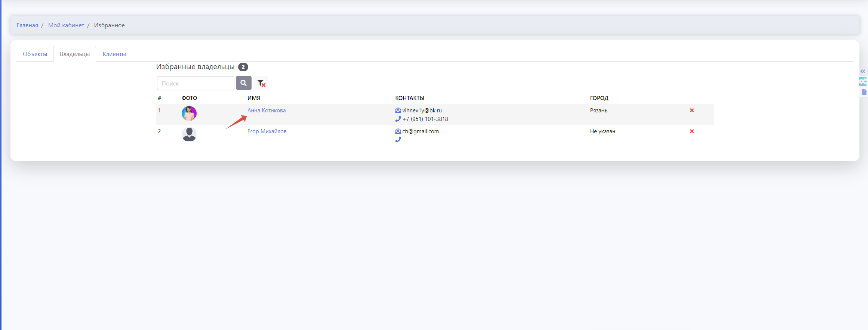The image size is (868, 330).
Task: Open the Клиенты tab
Action: [114, 54]
